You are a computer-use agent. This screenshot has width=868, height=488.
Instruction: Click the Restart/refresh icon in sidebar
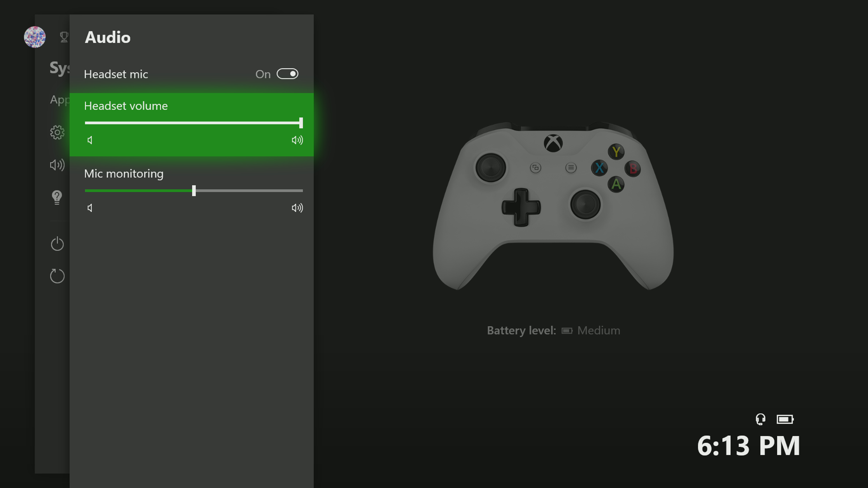(57, 275)
